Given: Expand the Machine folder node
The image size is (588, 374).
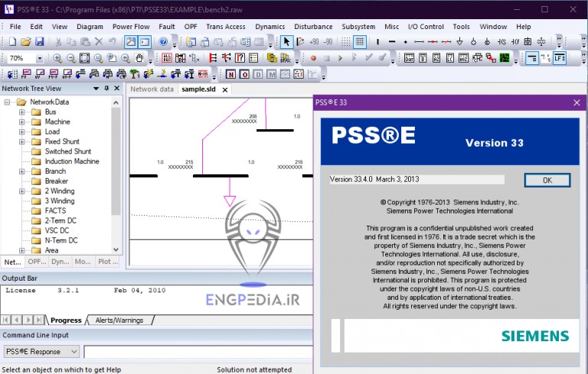Looking at the screenshot, I should click(x=21, y=122).
